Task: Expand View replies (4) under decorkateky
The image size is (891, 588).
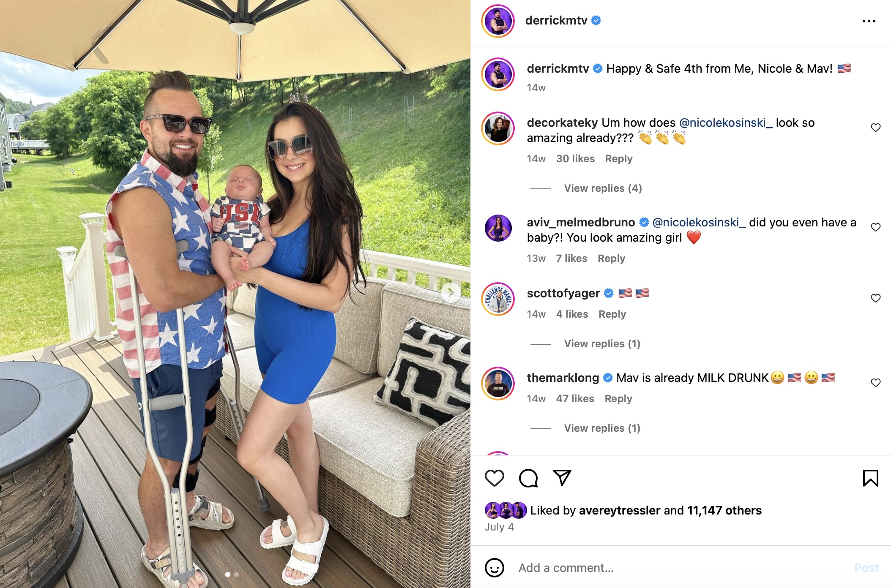Action: tap(603, 188)
